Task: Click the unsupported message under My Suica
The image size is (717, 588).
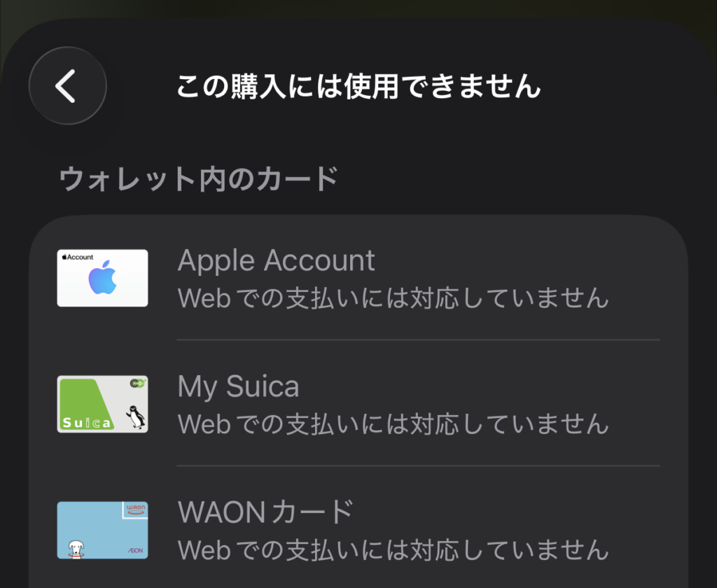Action: coord(393,423)
